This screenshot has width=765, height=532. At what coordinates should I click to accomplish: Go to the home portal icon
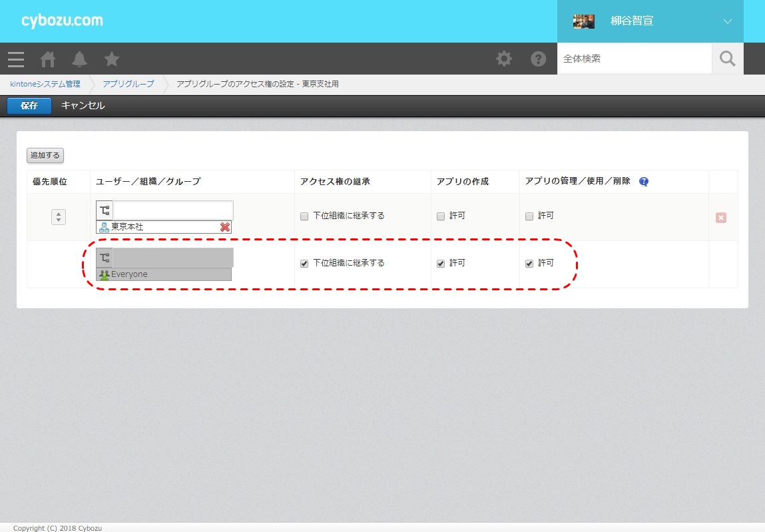(48, 59)
